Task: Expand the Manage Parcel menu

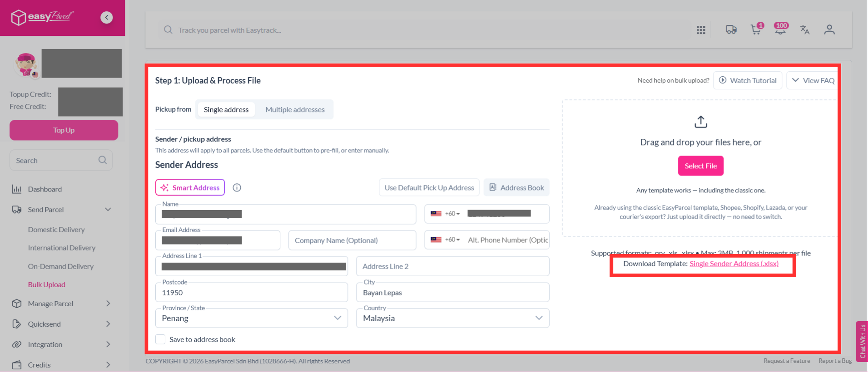Action: click(62, 303)
